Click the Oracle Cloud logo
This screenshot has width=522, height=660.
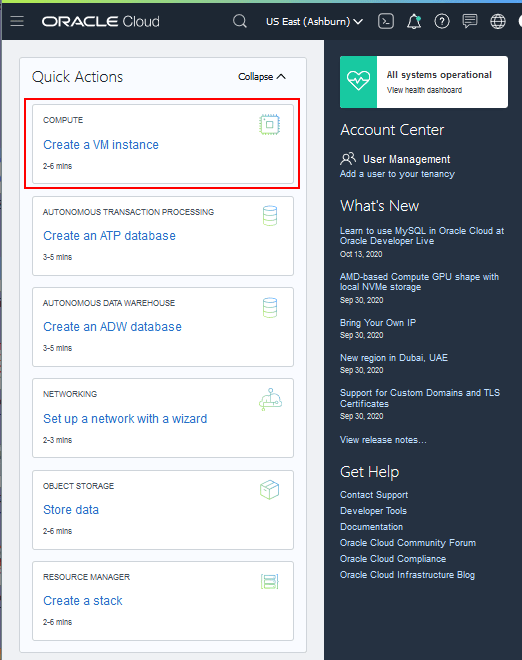point(100,21)
